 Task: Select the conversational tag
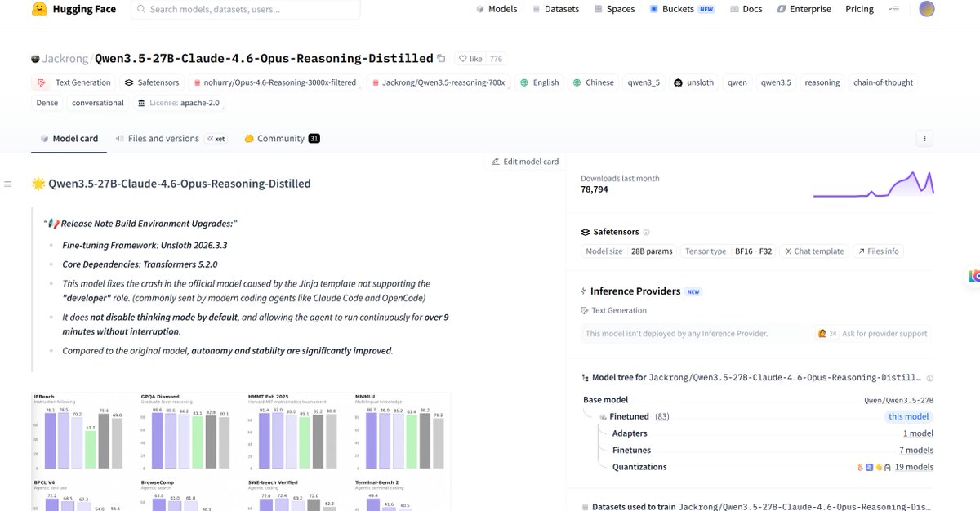98,103
